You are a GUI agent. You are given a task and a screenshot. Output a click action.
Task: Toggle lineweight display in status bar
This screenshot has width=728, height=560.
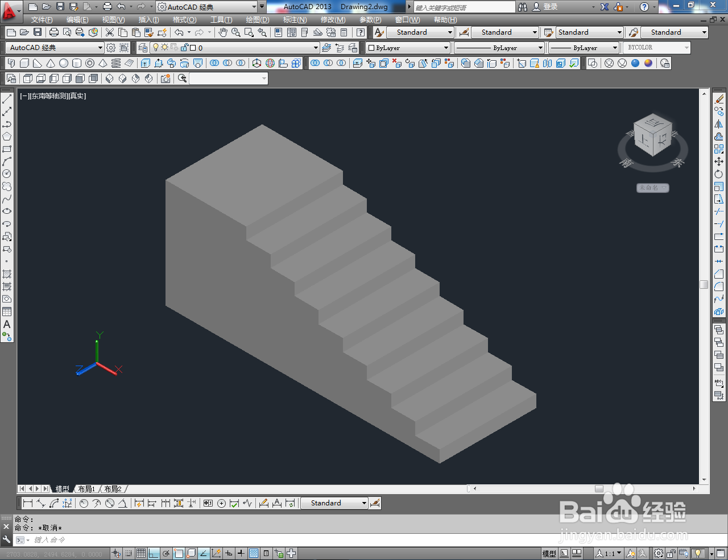point(241,553)
